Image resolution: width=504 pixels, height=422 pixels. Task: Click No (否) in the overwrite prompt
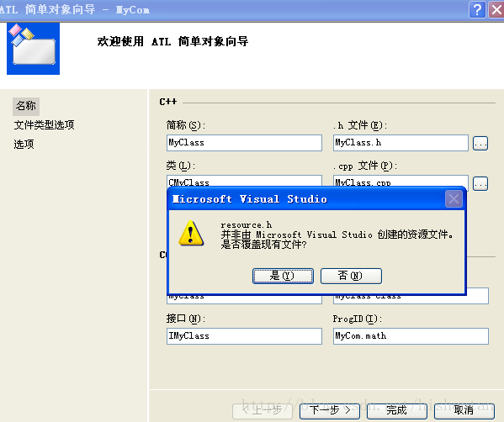(351, 276)
